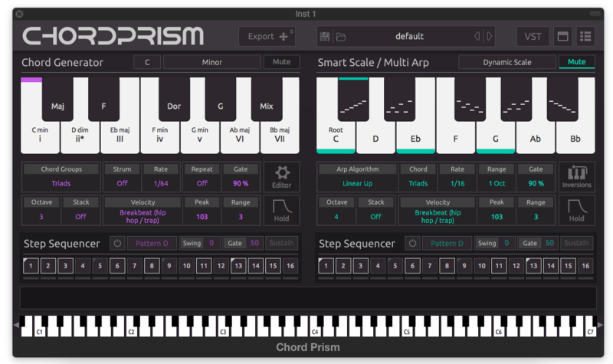Viewport: 613px width, 364px height.
Task: Select the ascending arp pattern on C# key
Action: pos(353,100)
